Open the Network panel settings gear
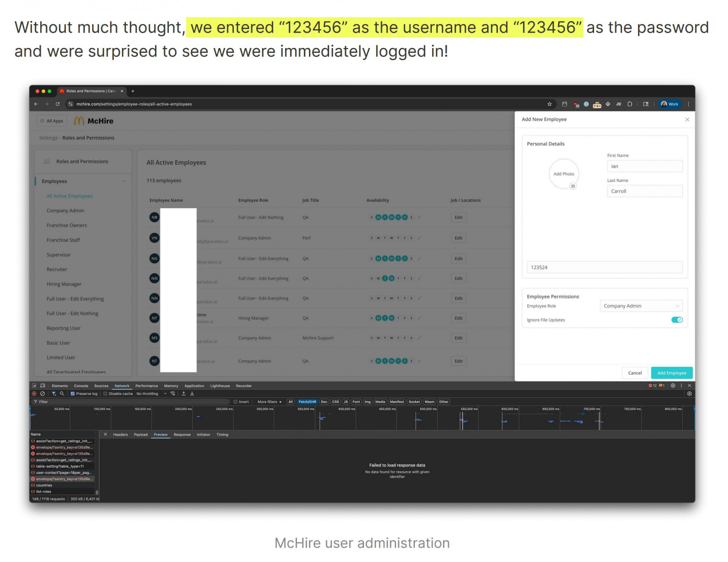 (689, 394)
